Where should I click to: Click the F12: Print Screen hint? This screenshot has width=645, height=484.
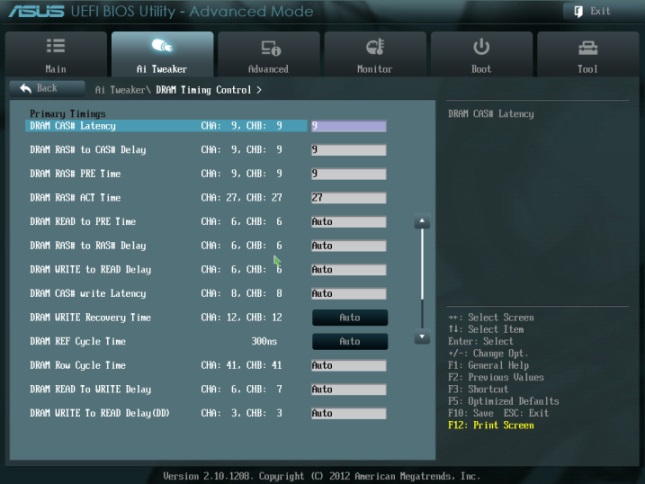(491, 425)
